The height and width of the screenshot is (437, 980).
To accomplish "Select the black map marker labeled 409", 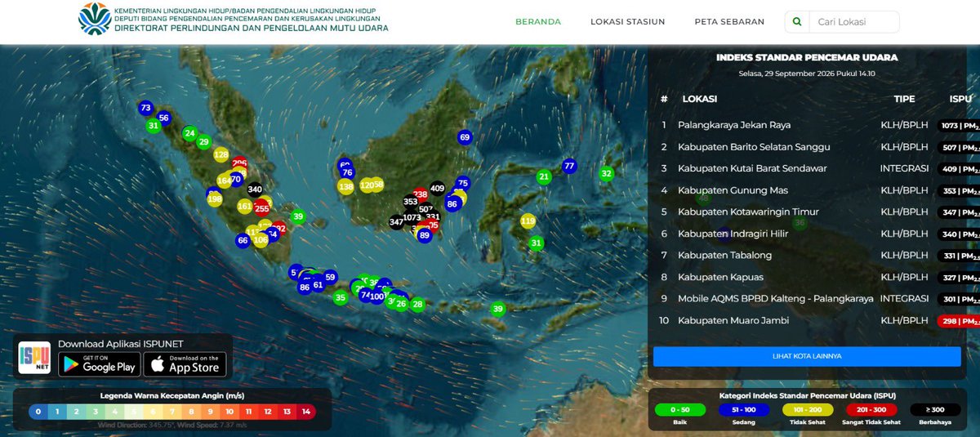I will click(438, 189).
